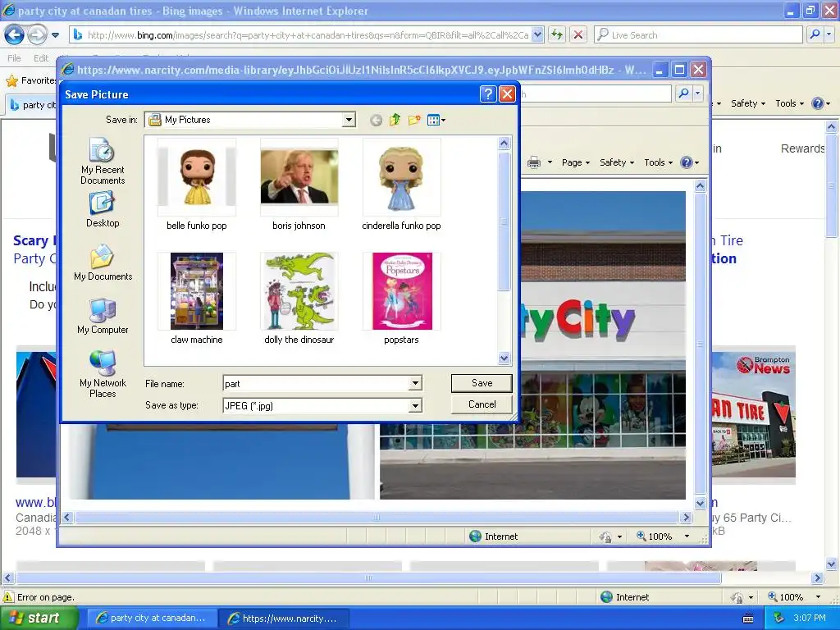The width and height of the screenshot is (840, 630).
Task: Open My Recent Documents in places bar
Action: click(103, 162)
